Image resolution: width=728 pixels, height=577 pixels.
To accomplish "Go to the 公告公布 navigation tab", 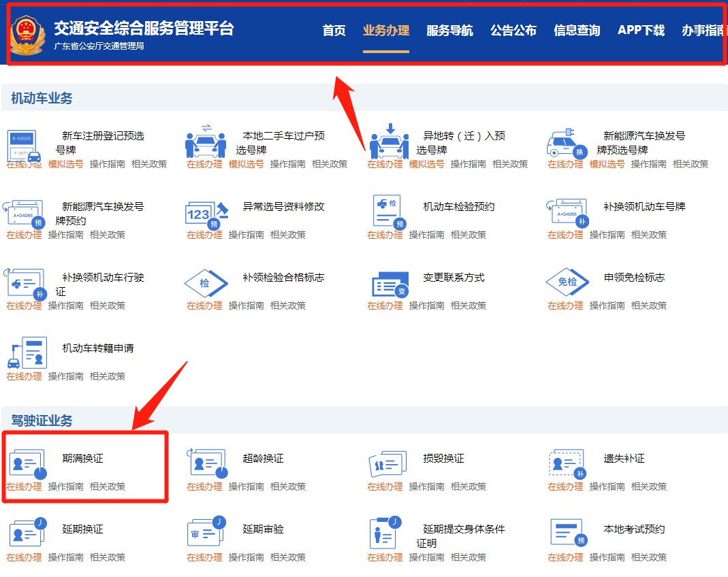I will (x=513, y=31).
